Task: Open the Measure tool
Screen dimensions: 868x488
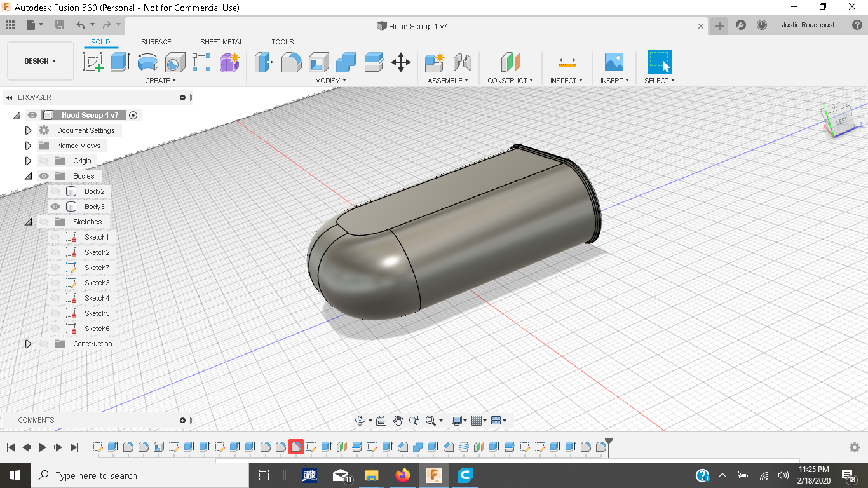Action: coord(567,62)
